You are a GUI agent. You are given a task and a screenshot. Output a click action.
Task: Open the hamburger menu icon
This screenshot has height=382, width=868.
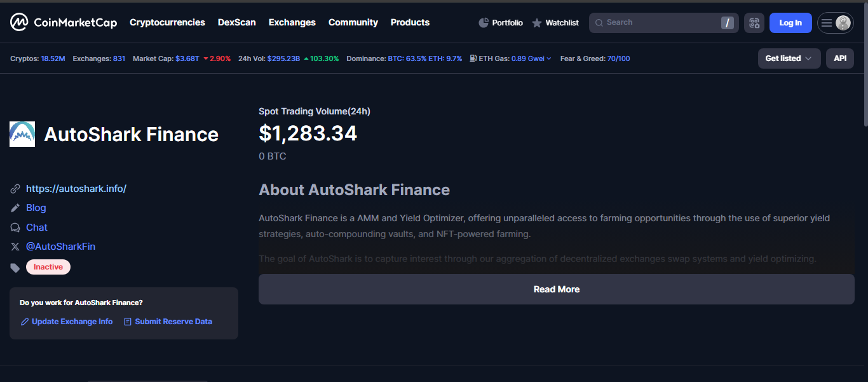(x=826, y=23)
